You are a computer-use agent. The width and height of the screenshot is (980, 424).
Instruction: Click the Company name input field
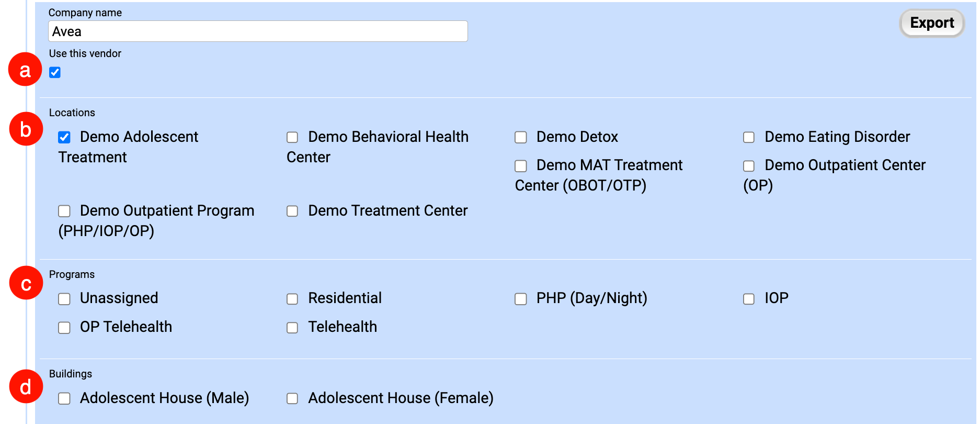pyautogui.click(x=258, y=31)
